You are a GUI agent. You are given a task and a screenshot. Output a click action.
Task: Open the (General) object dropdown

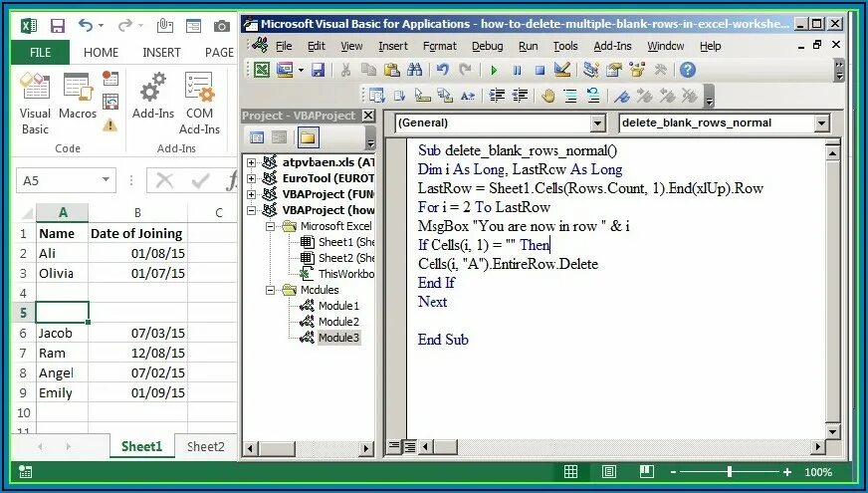pos(597,123)
